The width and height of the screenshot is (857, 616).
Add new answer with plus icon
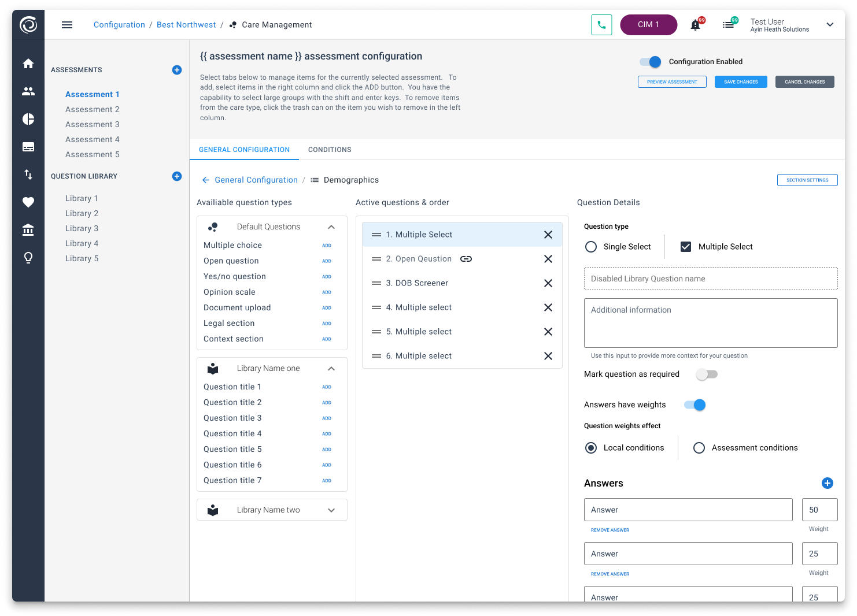click(x=827, y=483)
